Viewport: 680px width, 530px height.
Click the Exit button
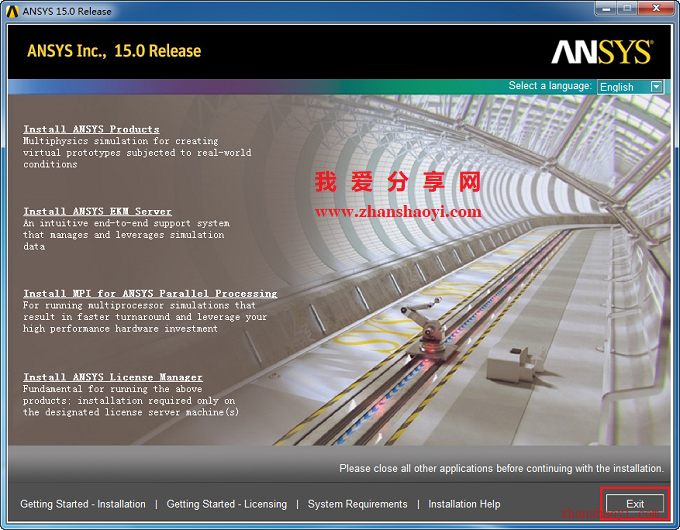[x=635, y=504]
